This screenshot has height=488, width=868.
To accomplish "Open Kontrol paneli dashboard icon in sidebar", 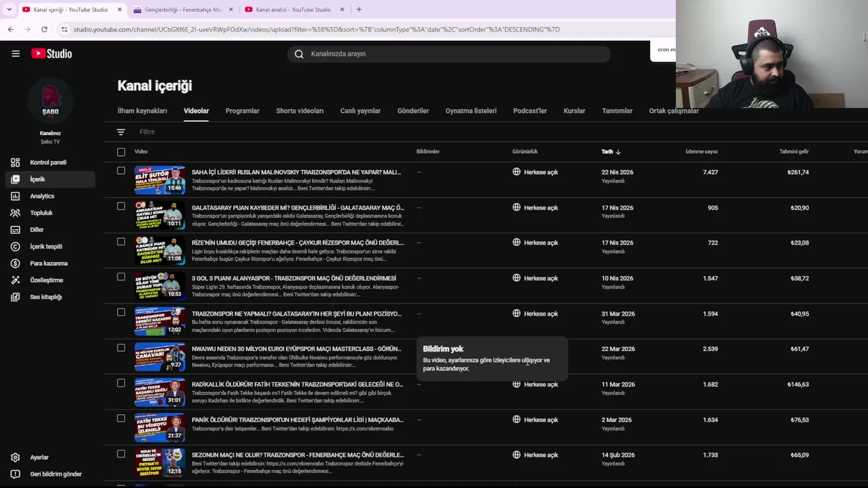I will click(x=15, y=163).
